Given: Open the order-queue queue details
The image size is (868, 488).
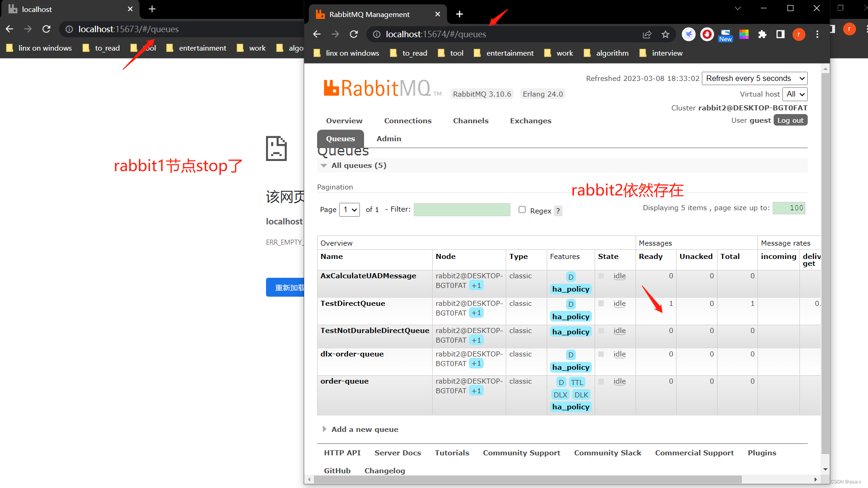Looking at the screenshot, I should 345,381.
